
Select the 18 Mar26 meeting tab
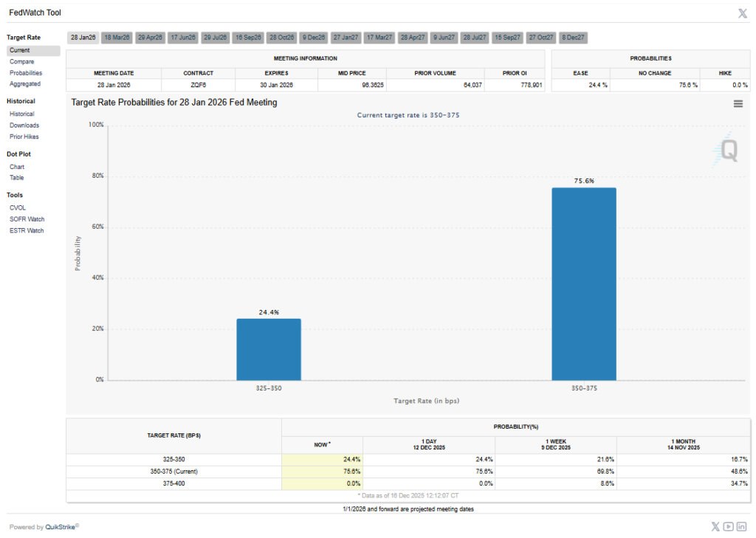tap(117, 38)
